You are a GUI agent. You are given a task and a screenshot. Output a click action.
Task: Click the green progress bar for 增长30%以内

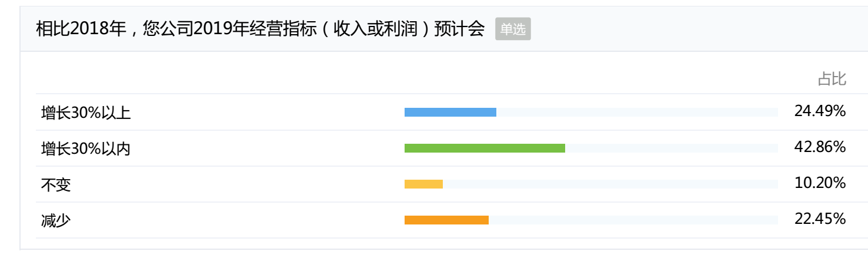pos(485,148)
